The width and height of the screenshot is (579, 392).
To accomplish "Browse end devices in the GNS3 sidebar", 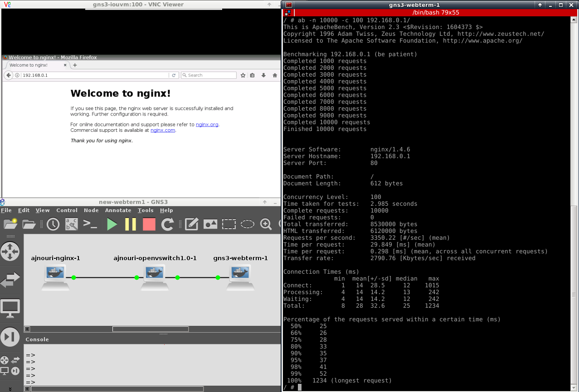I will click(10, 308).
